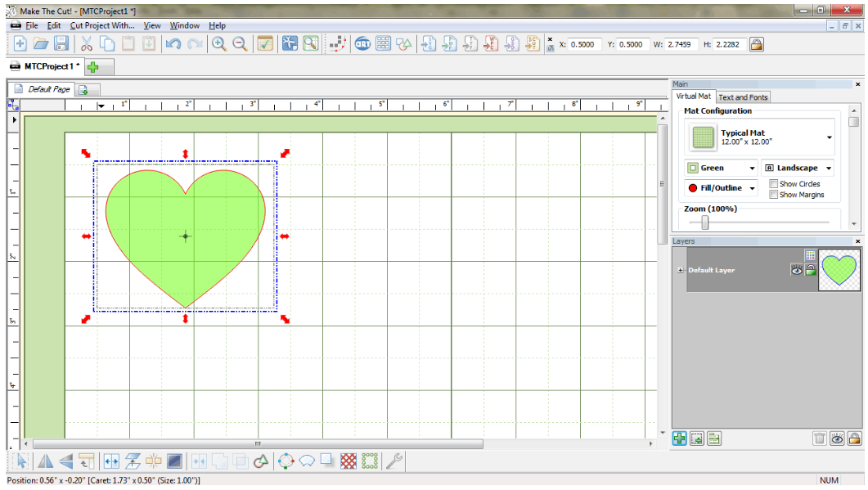Open the Help menu
868x490 pixels.
[217, 25]
